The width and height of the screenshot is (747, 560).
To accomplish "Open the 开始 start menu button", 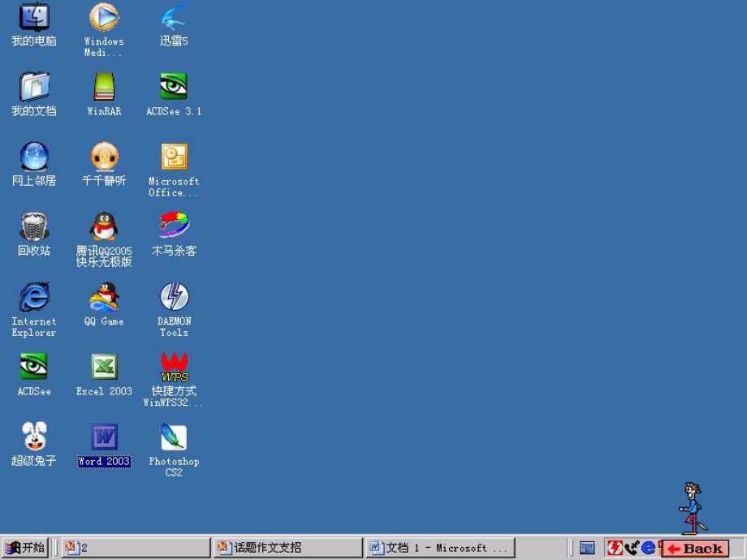I will [25, 548].
